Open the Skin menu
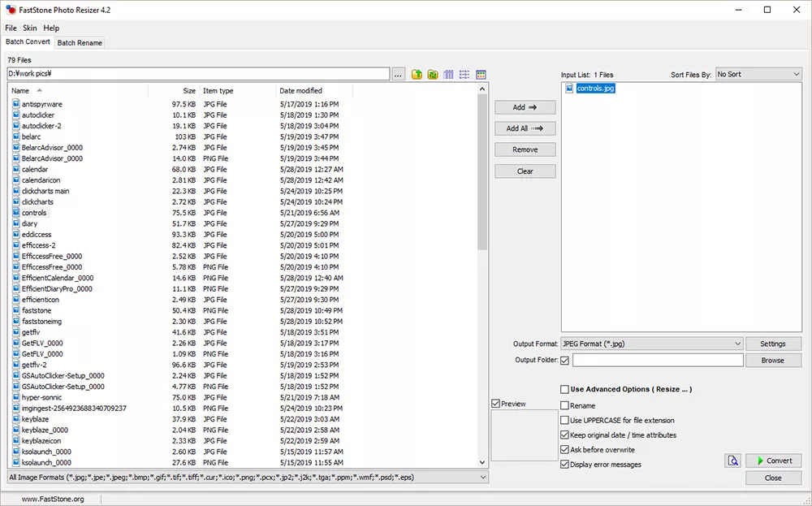 pos(29,28)
